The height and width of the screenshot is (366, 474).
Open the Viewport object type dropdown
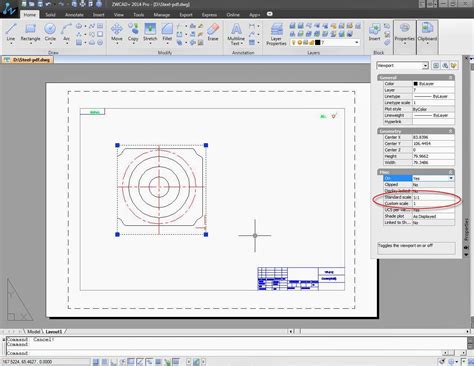point(402,66)
